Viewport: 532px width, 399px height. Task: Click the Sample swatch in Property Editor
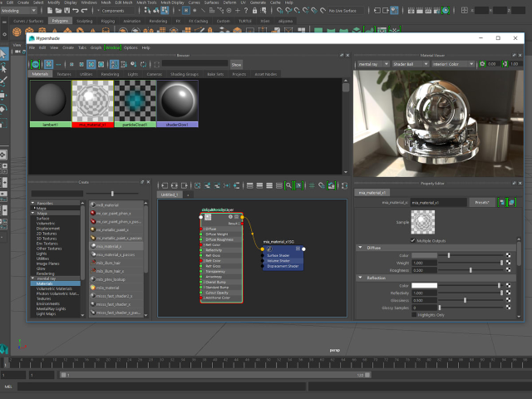point(423,222)
